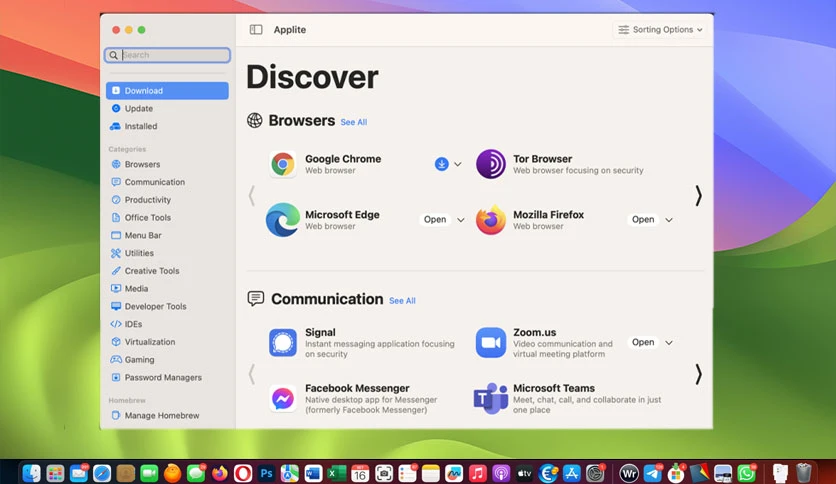Toggle the sidebar with the panel icon
Screen dimensions: 836x484
pyautogui.click(x=256, y=30)
